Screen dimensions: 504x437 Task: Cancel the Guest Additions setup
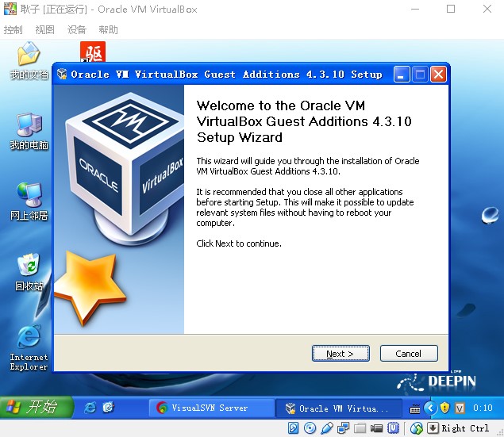click(409, 354)
